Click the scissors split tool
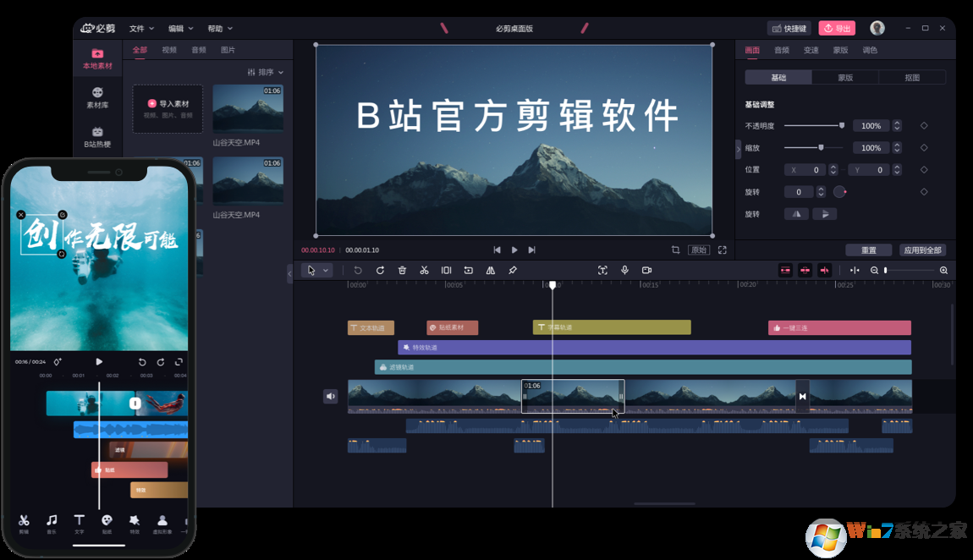 425,271
